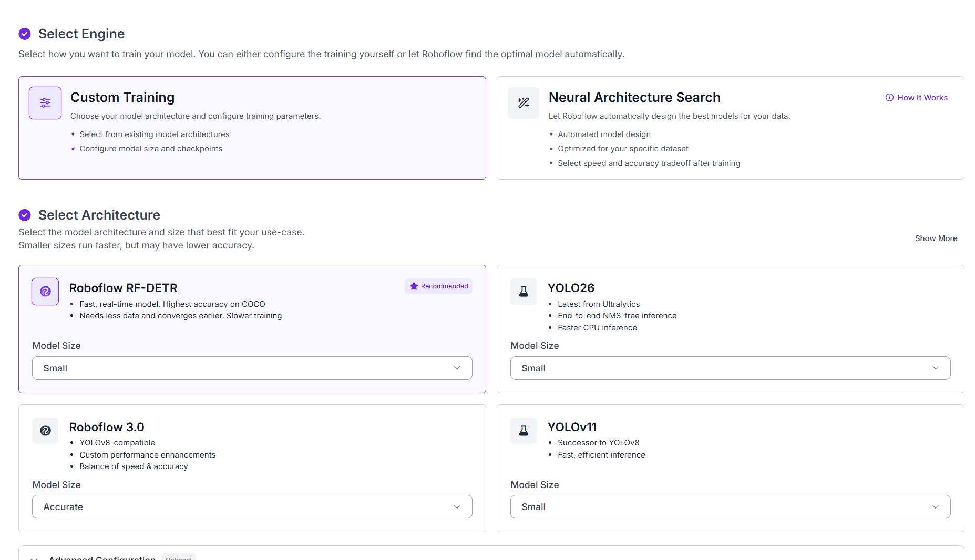Choose the Neural Architecture Search engine option

tap(731, 128)
